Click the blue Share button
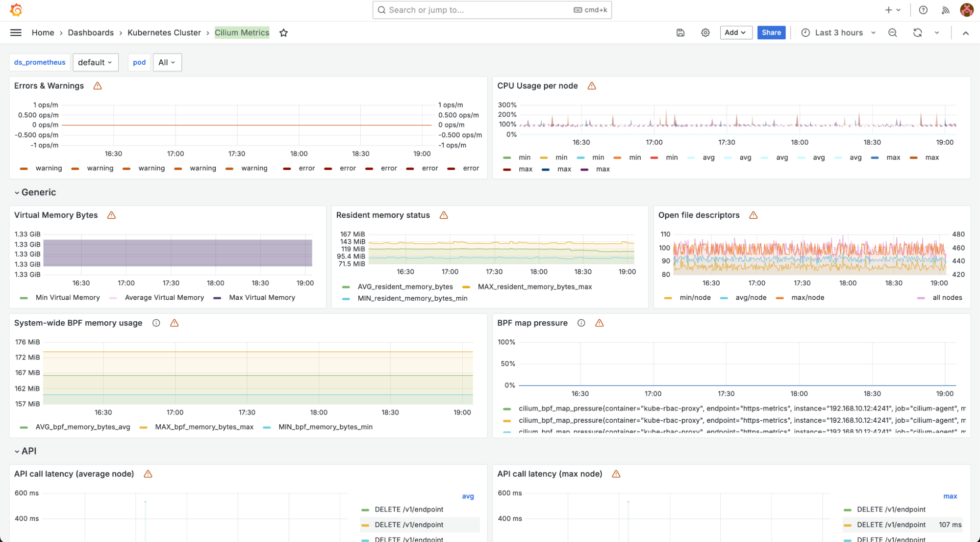This screenshot has width=980, height=542. (x=771, y=33)
